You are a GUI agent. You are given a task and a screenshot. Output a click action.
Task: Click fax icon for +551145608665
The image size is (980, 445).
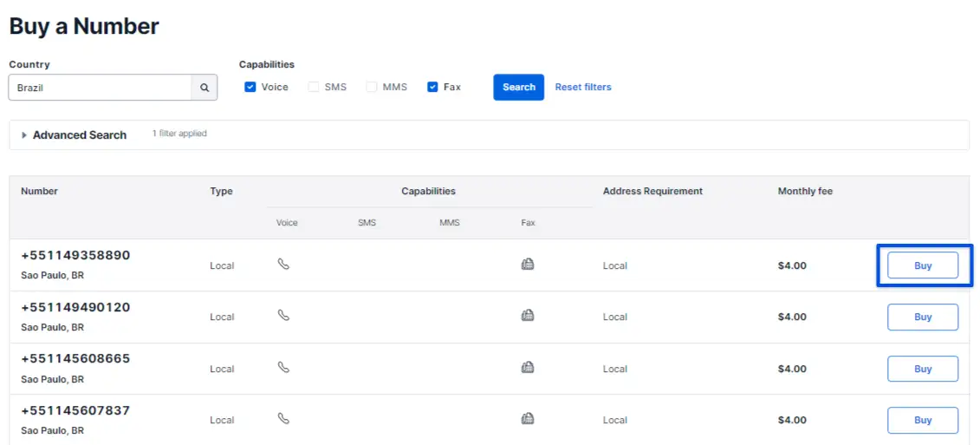pos(527,367)
